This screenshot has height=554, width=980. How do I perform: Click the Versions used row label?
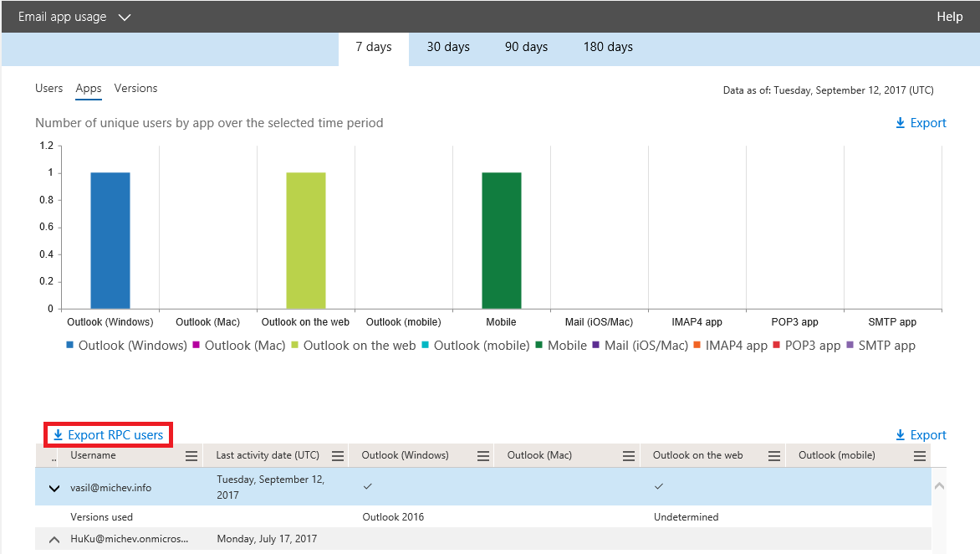pyautogui.click(x=101, y=517)
